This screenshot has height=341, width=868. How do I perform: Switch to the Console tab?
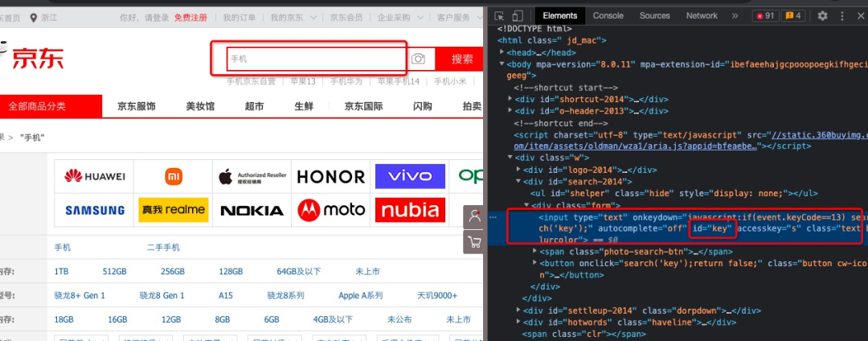[x=608, y=15]
